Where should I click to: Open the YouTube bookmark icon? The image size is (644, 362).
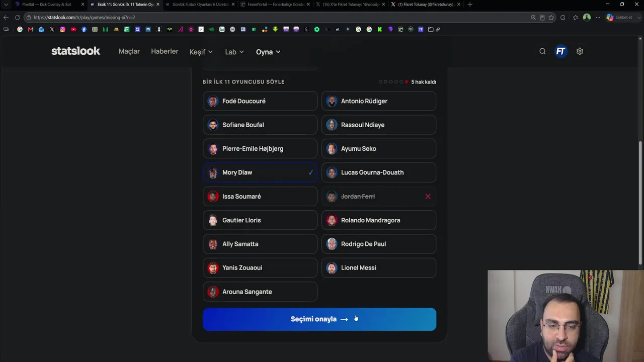click(73, 29)
